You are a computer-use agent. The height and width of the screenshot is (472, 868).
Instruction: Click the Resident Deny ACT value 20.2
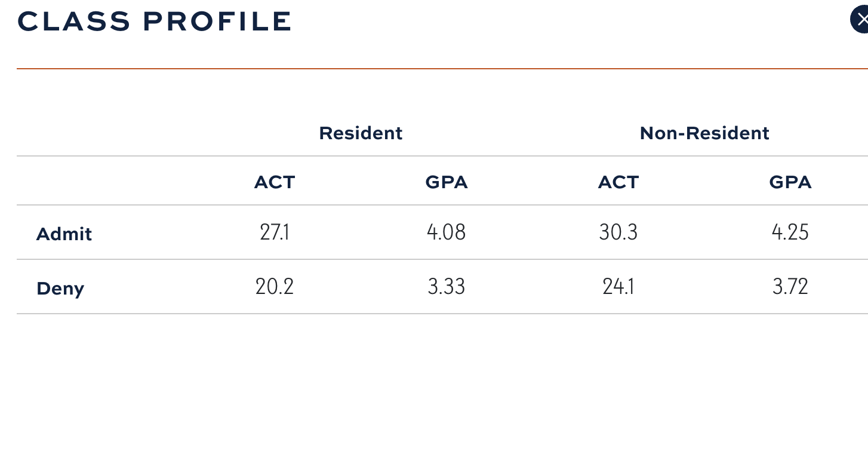[x=275, y=287]
